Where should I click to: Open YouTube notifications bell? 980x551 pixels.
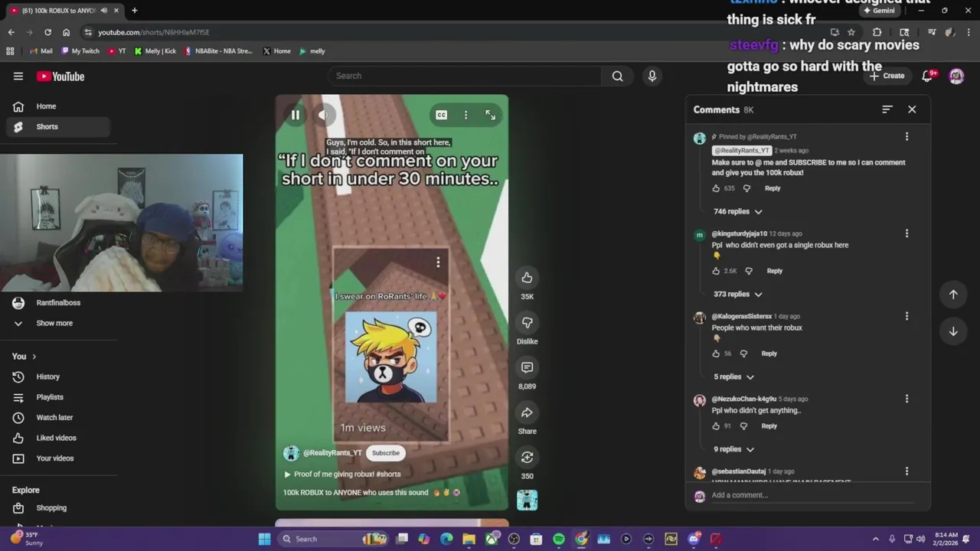click(928, 75)
